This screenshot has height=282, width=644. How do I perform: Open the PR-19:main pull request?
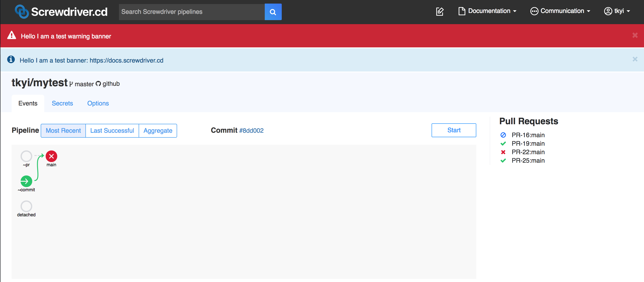pyautogui.click(x=528, y=144)
